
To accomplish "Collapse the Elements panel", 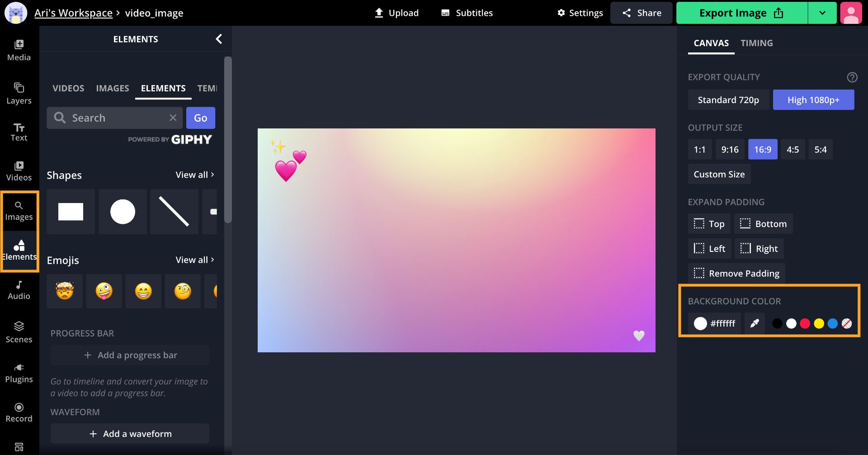I will pos(219,39).
